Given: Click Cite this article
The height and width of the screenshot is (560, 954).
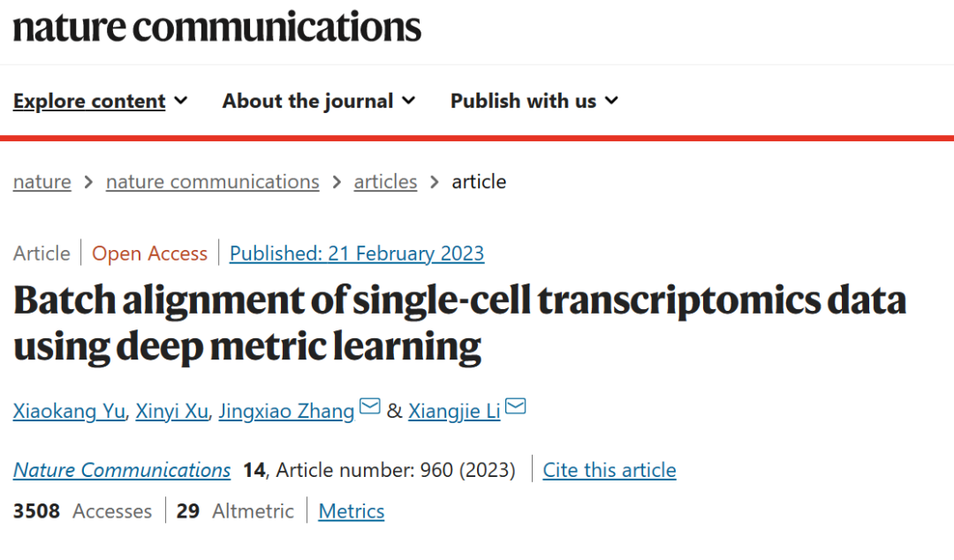Looking at the screenshot, I should pyautogui.click(x=609, y=470).
